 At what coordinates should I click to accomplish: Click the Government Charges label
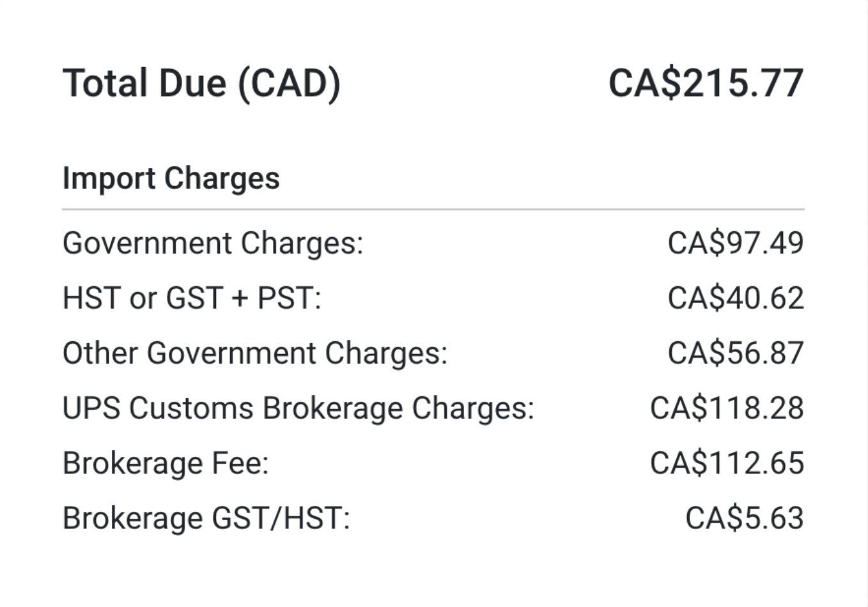(x=212, y=243)
